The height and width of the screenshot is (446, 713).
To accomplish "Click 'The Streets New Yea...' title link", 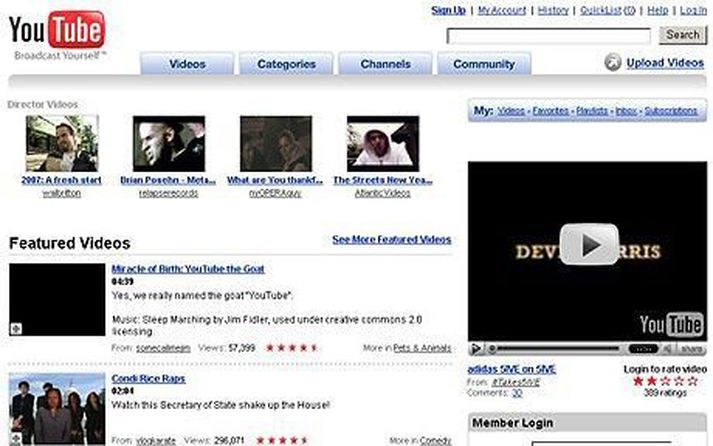I will (382, 180).
